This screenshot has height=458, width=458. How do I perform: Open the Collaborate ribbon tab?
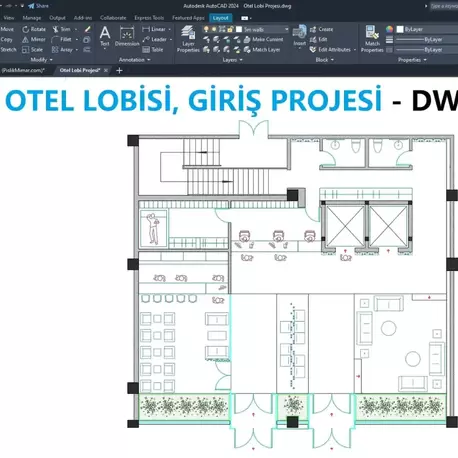click(113, 18)
